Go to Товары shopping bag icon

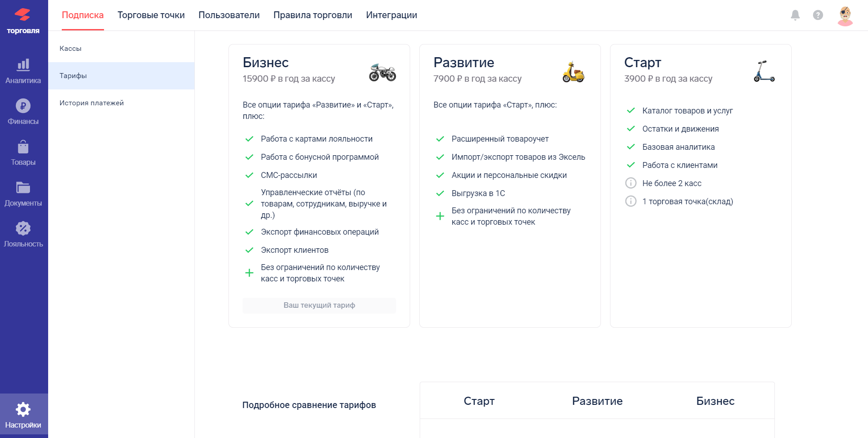tap(23, 147)
